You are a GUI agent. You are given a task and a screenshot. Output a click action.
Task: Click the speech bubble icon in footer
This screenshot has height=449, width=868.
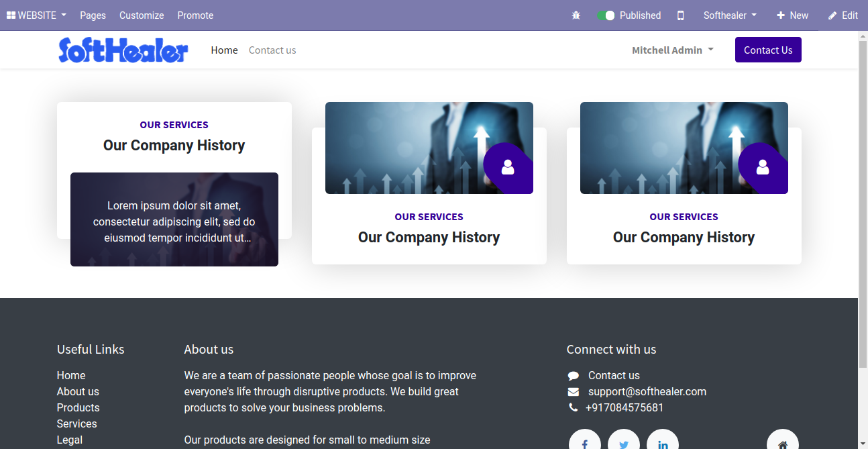573,376
